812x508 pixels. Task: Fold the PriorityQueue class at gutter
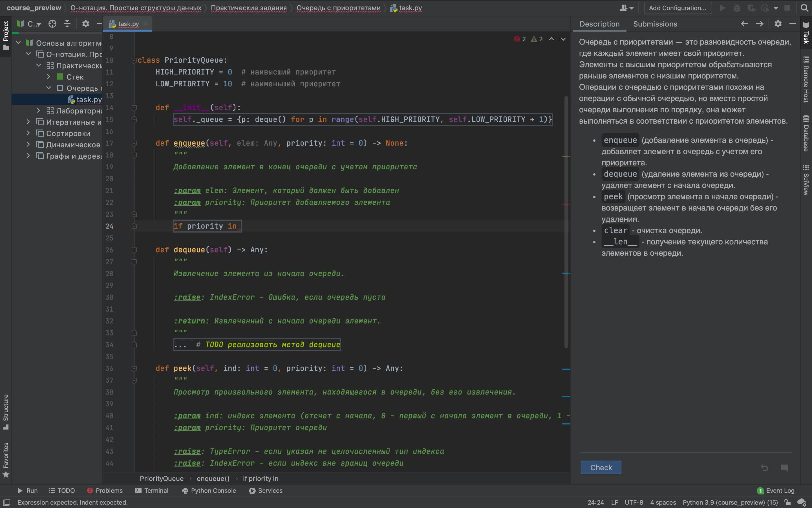point(134,60)
